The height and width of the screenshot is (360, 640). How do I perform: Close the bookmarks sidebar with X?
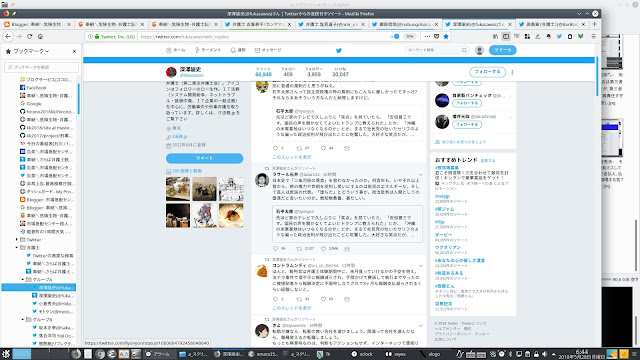74,51
